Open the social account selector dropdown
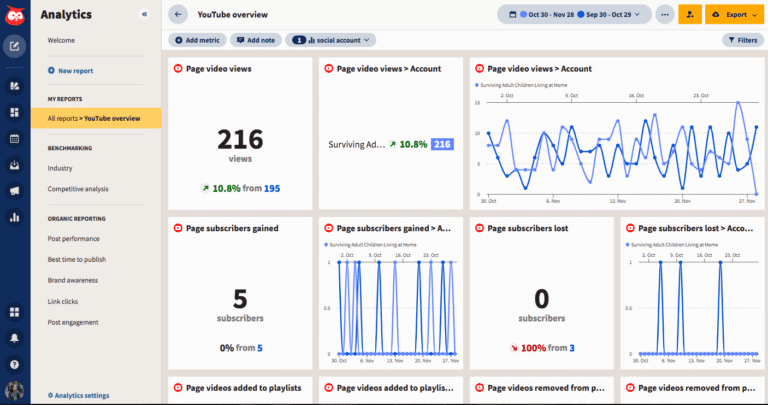768x405 pixels. 331,40
